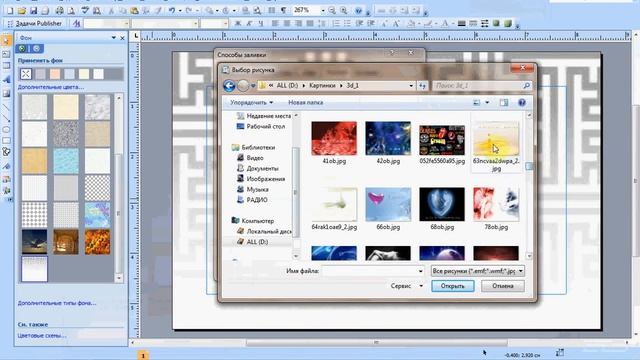
Task: Toggle Bold formatting button
Action: click(238, 24)
